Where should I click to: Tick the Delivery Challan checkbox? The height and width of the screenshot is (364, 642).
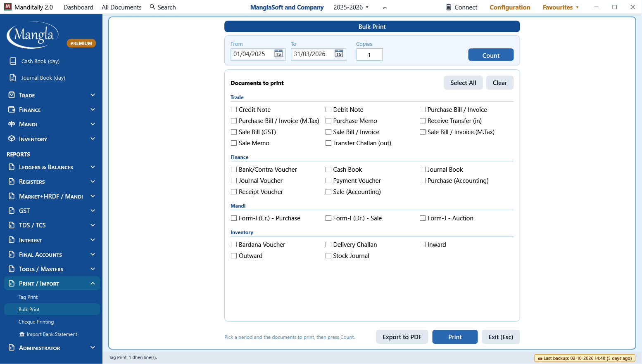point(328,245)
